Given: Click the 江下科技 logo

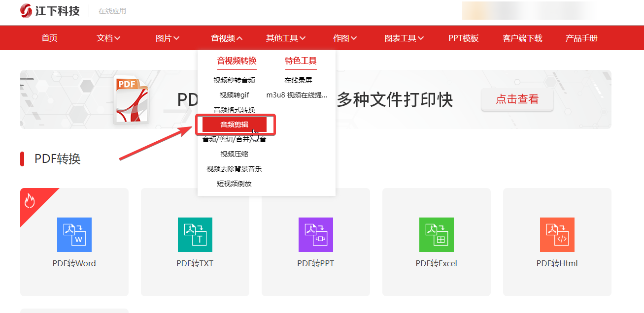Looking at the screenshot, I should 50,11.
